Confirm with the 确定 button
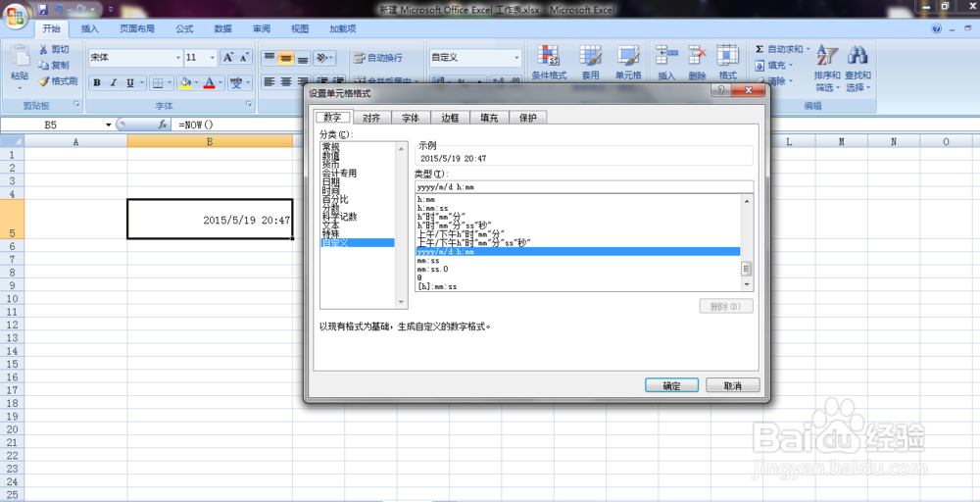 click(672, 385)
